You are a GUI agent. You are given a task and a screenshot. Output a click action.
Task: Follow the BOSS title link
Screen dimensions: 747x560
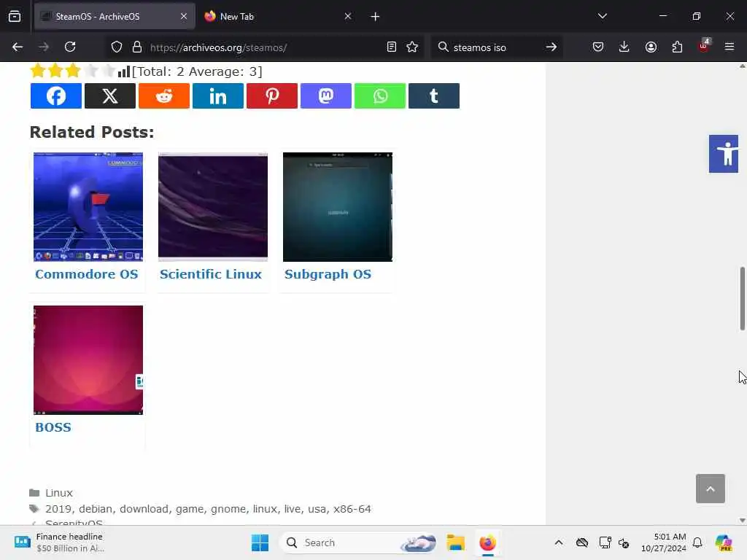(x=53, y=427)
